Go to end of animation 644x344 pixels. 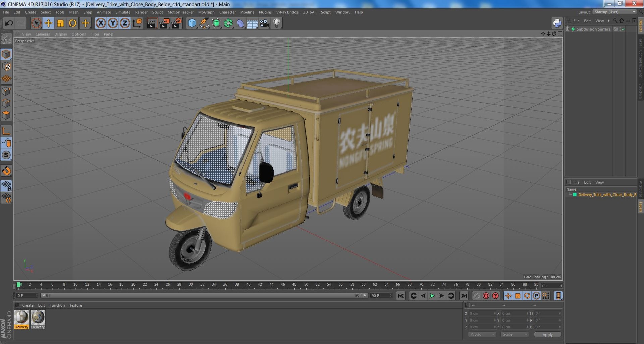click(464, 296)
